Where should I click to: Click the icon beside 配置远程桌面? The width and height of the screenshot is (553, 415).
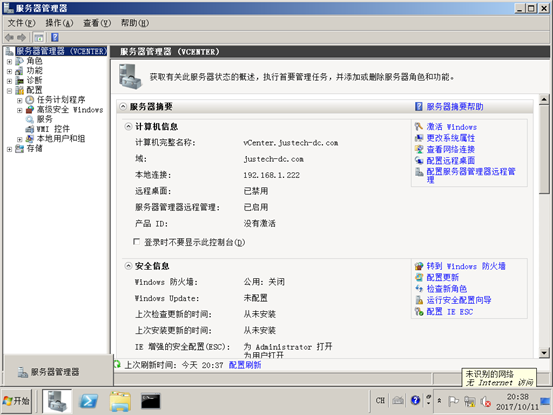(419, 160)
